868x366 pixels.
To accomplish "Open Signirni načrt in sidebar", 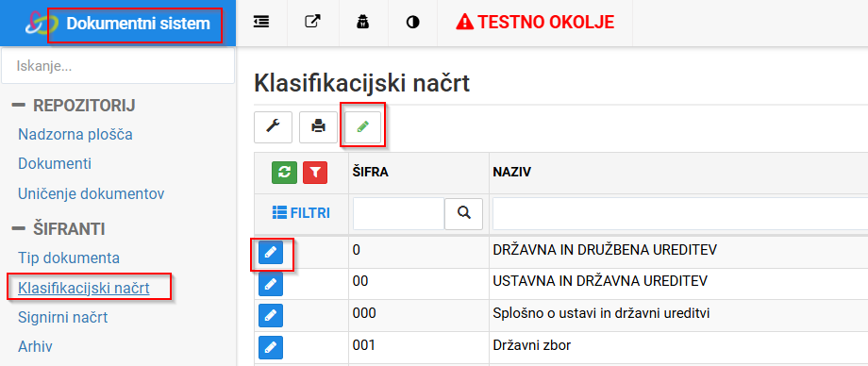I will (x=62, y=317).
